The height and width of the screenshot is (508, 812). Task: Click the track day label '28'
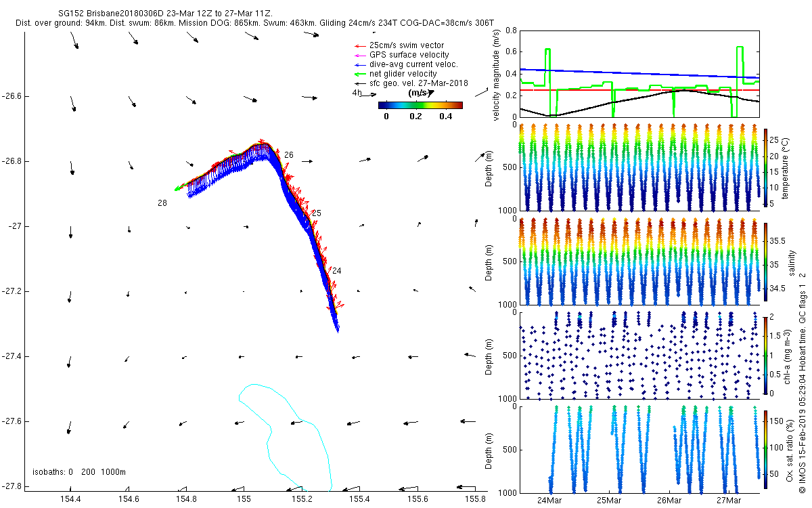pos(162,203)
